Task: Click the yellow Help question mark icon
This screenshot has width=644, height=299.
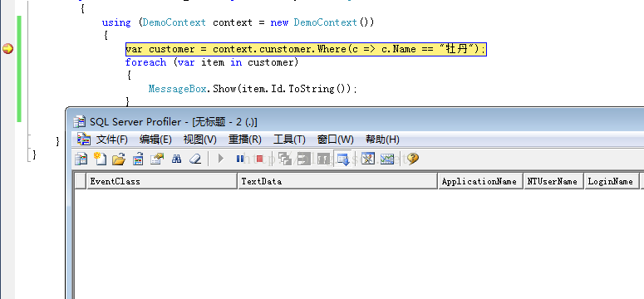Action: tap(413, 159)
